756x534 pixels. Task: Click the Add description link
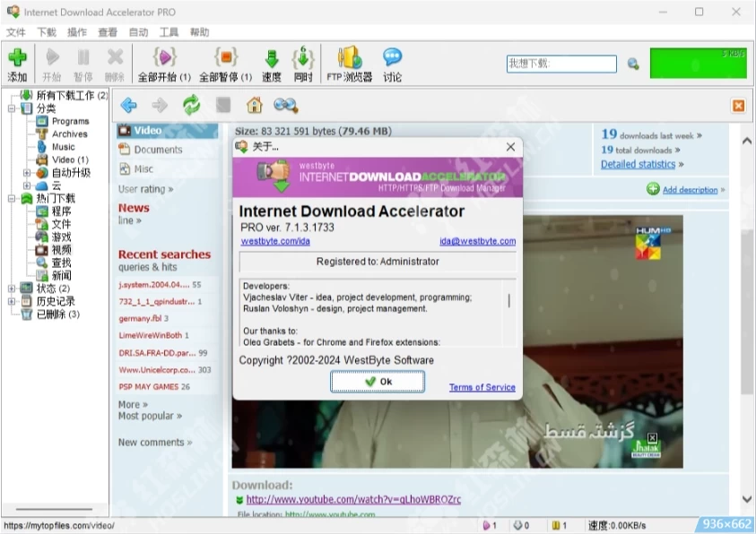690,190
